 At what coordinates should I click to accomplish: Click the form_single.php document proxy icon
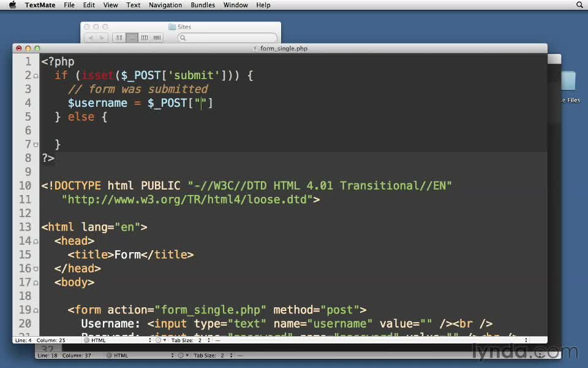coord(255,48)
